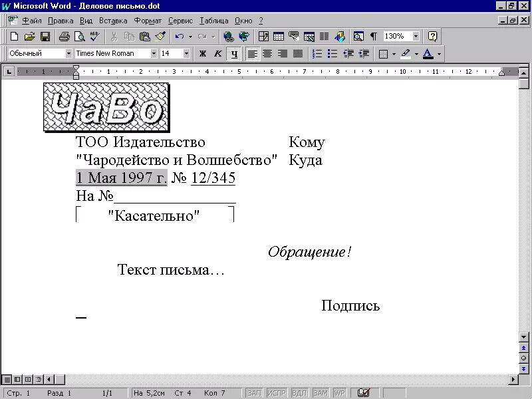Open the Окно menu
The width and height of the screenshot is (532, 399).
click(x=243, y=21)
